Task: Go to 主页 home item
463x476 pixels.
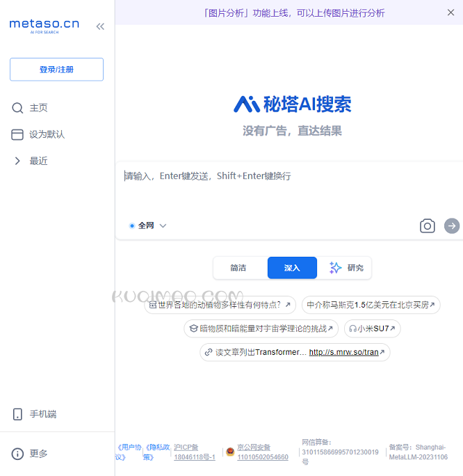Action: (30, 108)
